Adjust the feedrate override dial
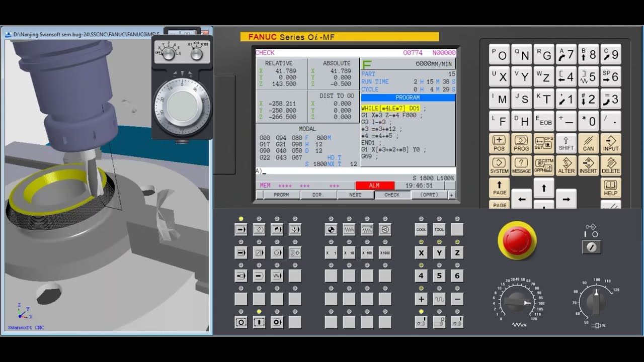Image resolution: width=644 pixels, height=362 pixels. click(x=519, y=302)
